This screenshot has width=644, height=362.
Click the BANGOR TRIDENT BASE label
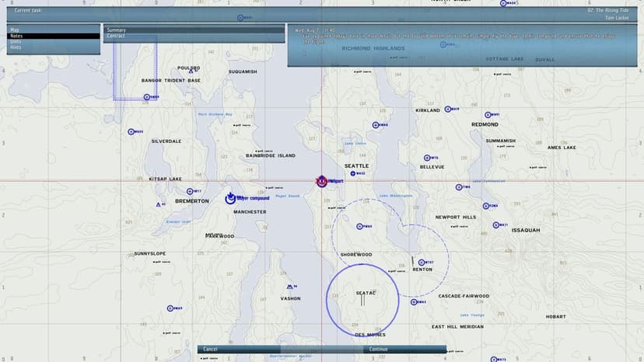pos(171,81)
